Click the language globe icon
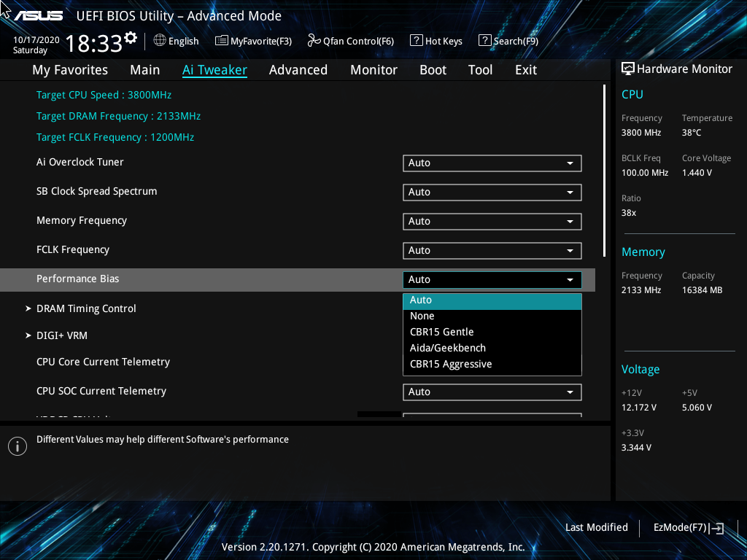The width and height of the screenshot is (747, 560). pyautogui.click(x=160, y=41)
